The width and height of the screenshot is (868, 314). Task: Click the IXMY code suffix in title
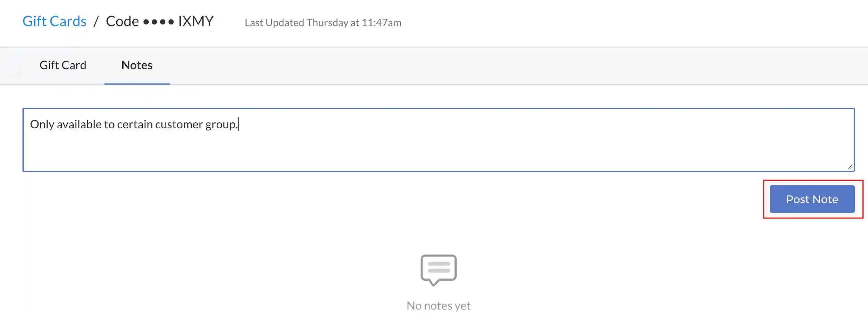click(196, 21)
